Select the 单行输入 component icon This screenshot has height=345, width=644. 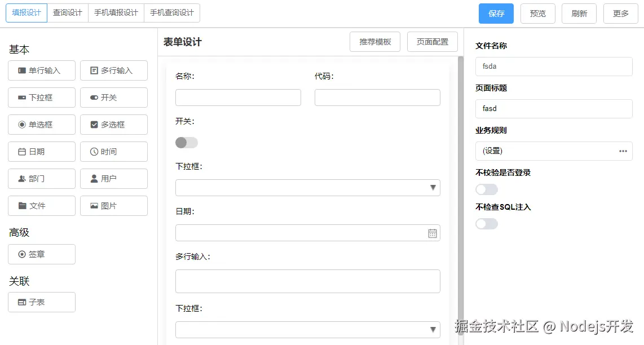(x=41, y=70)
